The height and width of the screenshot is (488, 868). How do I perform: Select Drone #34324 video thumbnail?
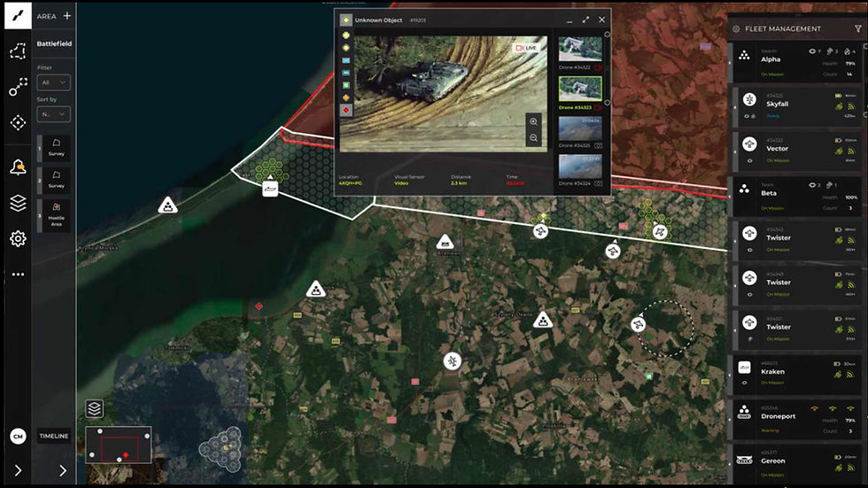tap(580, 167)
